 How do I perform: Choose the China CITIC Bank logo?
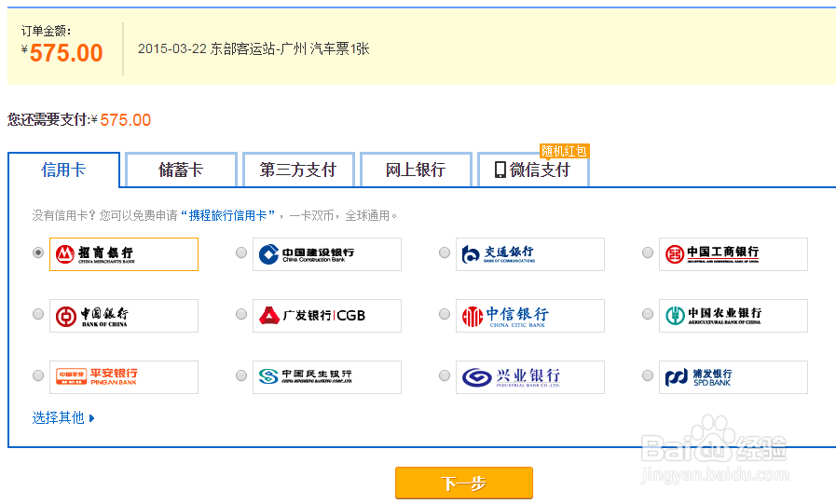529,316
